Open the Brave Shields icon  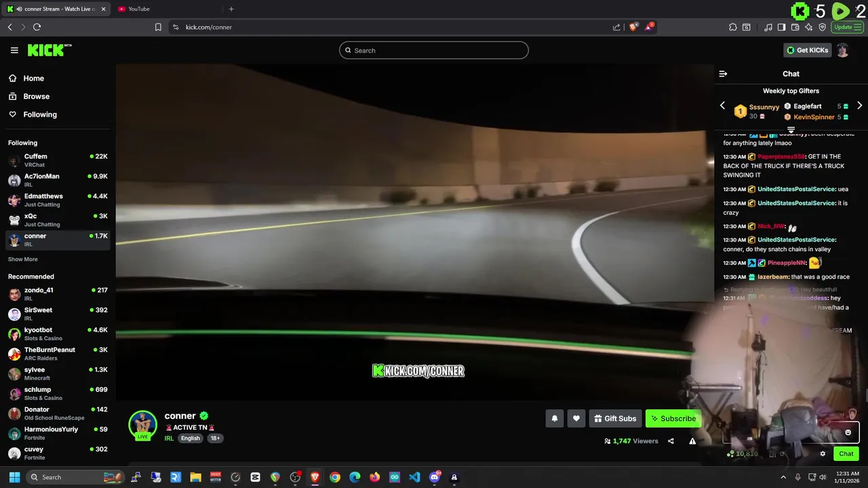(x=633, y=27)
